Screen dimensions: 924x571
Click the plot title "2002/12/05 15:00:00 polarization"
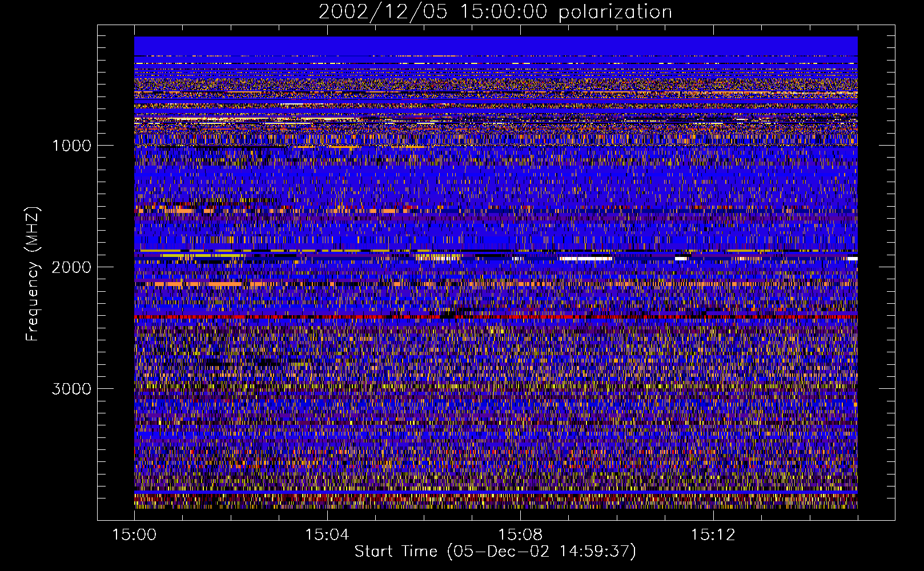click(x=495, y=11)
